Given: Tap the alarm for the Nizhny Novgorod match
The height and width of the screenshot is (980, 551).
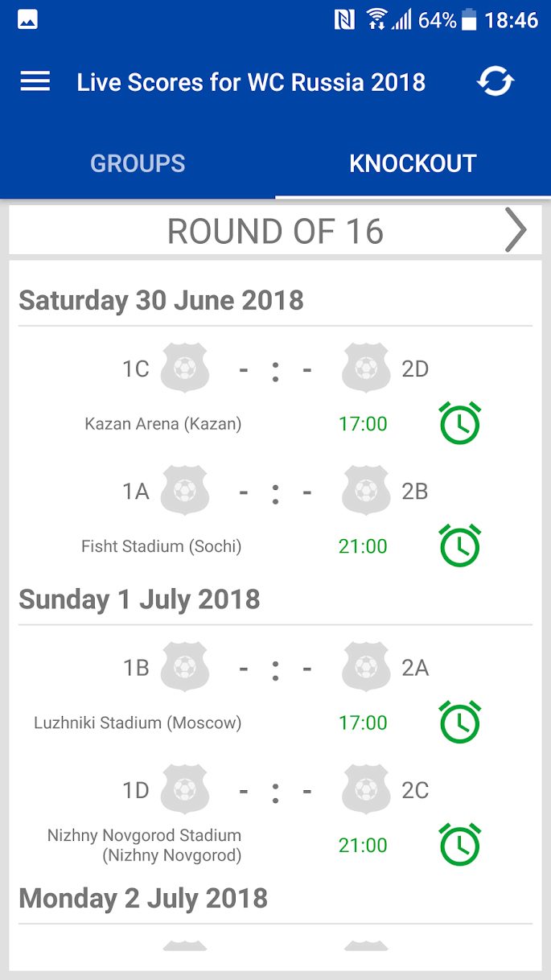Looking at the screenshot, I should (x=458, y=845).
